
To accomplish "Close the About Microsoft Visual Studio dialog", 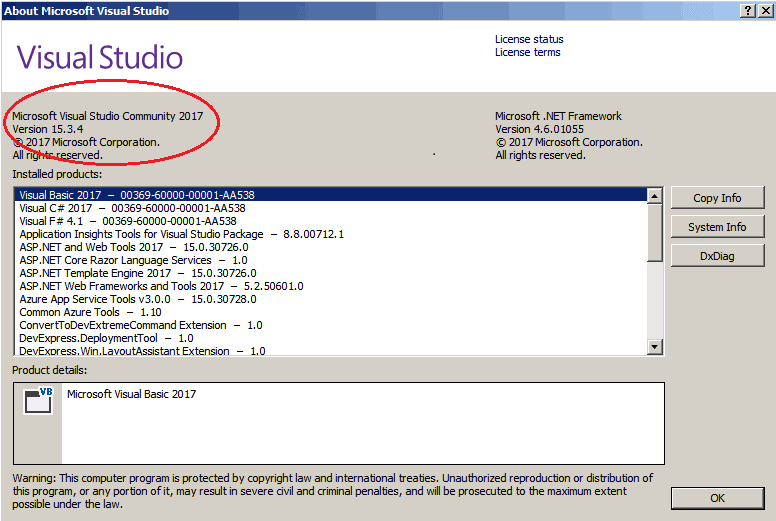I will pos(765,10).
